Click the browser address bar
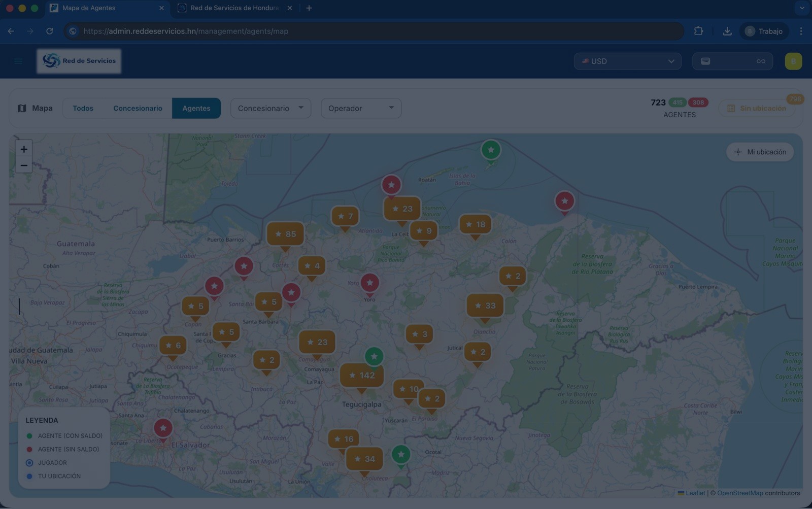The image size is (812, 509). click(x=376, y=31)
